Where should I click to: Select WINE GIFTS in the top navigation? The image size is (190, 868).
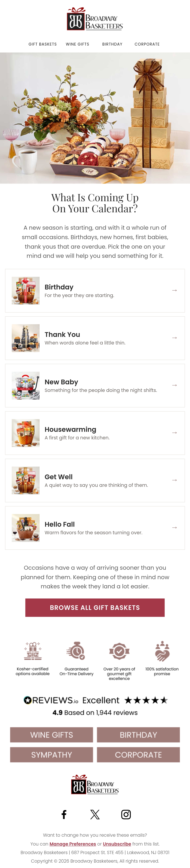pos(78,44)
